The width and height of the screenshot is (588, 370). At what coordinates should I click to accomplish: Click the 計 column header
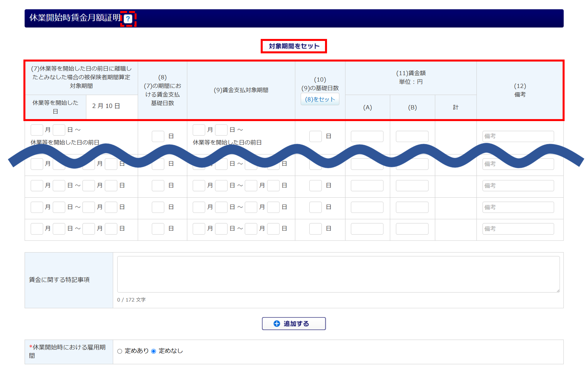[x=455, y=107]
